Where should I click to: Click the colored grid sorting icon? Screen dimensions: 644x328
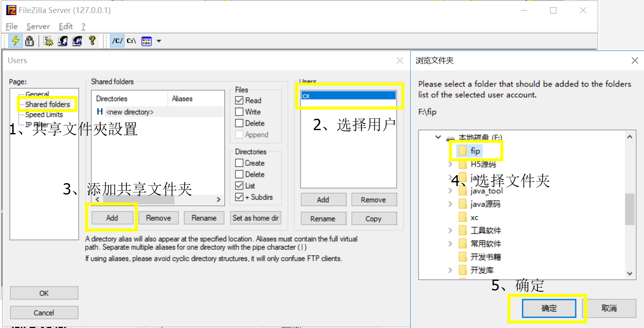click(x=146, y=41)
